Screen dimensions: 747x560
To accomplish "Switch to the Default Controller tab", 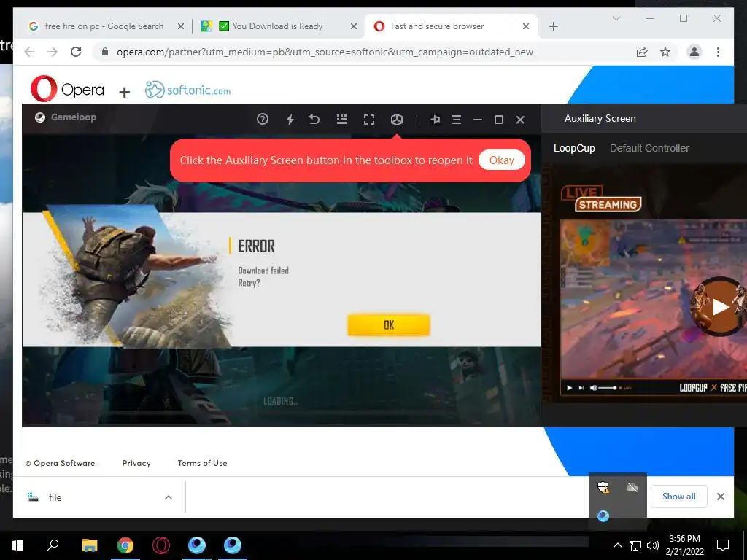I will pos(649,148).
